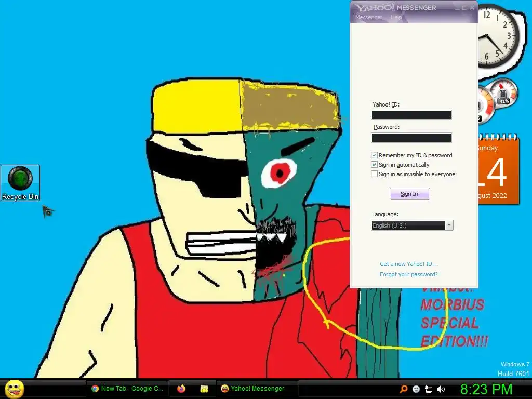Open the Messenger menu
This screenshot has width=532, height=399.
tap(368, 17)
